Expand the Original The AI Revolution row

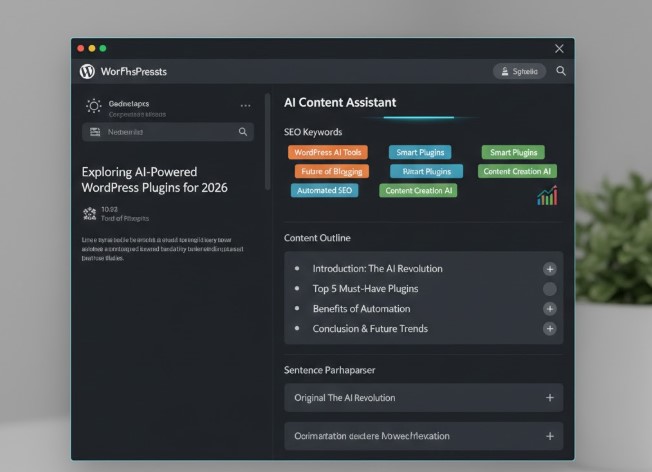point(424,398)
